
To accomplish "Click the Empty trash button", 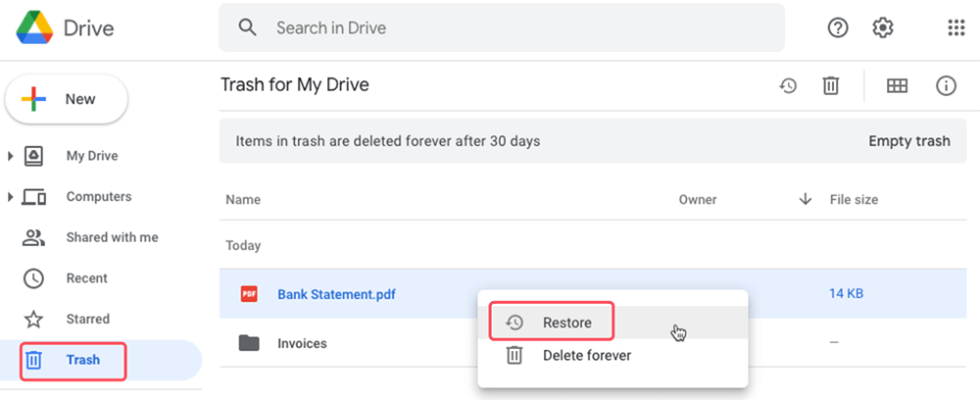I will click(x=909, y=141).
